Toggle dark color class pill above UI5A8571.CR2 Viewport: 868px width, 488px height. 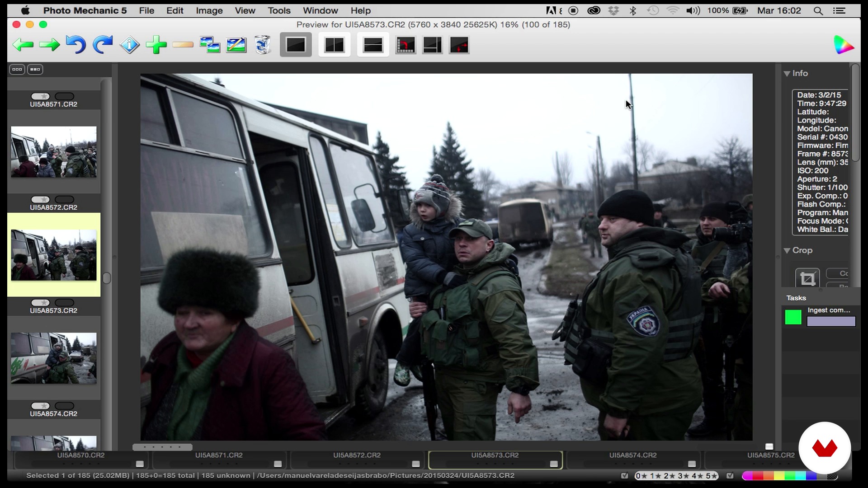(x=64, y=96)
